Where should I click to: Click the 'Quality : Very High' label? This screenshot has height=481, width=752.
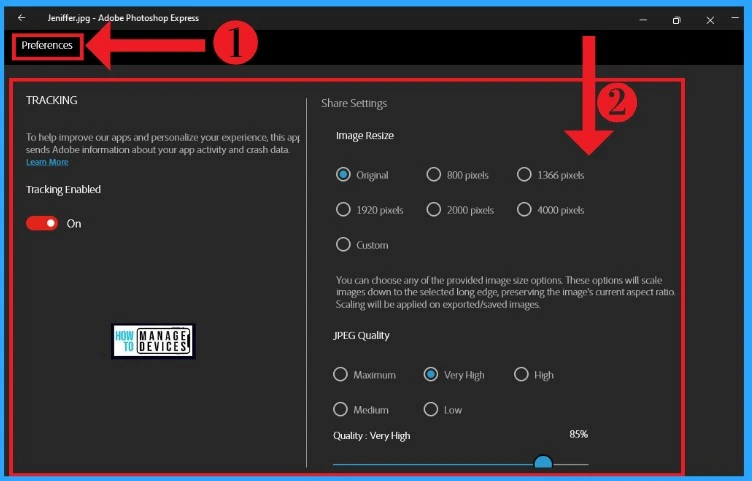point(372,436)
